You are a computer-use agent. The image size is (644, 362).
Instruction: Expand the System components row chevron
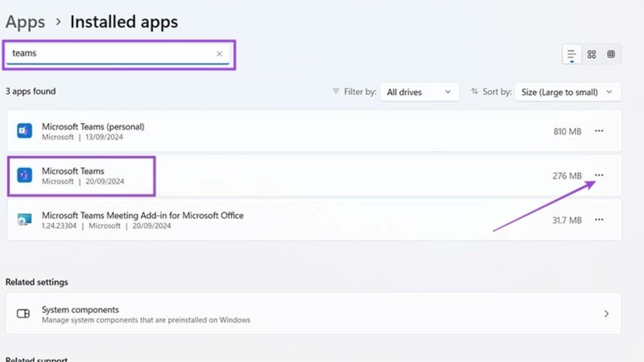coord(606,313)
